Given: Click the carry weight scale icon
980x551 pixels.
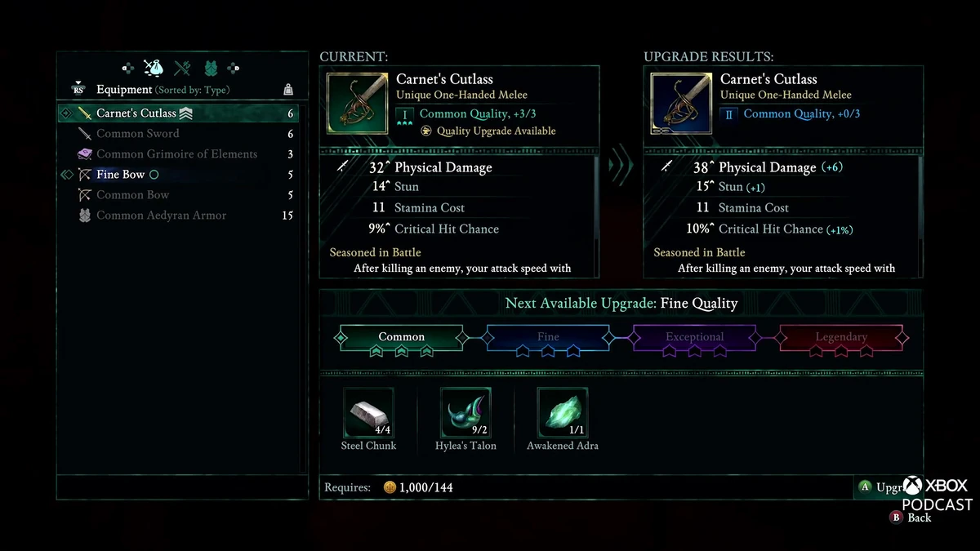Looking at the screenshot, I should pyautogui.click(x=288, y=90).
